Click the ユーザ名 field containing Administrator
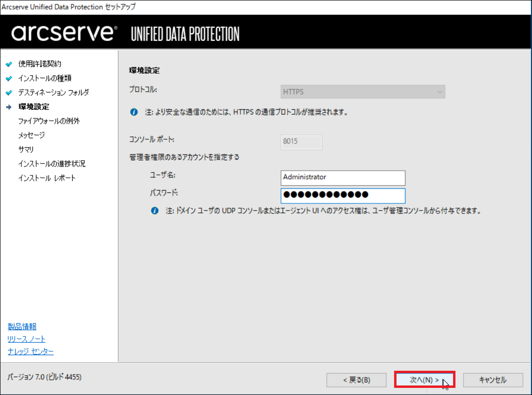The width and height of the screenshot is (532, 395). coord(343,178)
